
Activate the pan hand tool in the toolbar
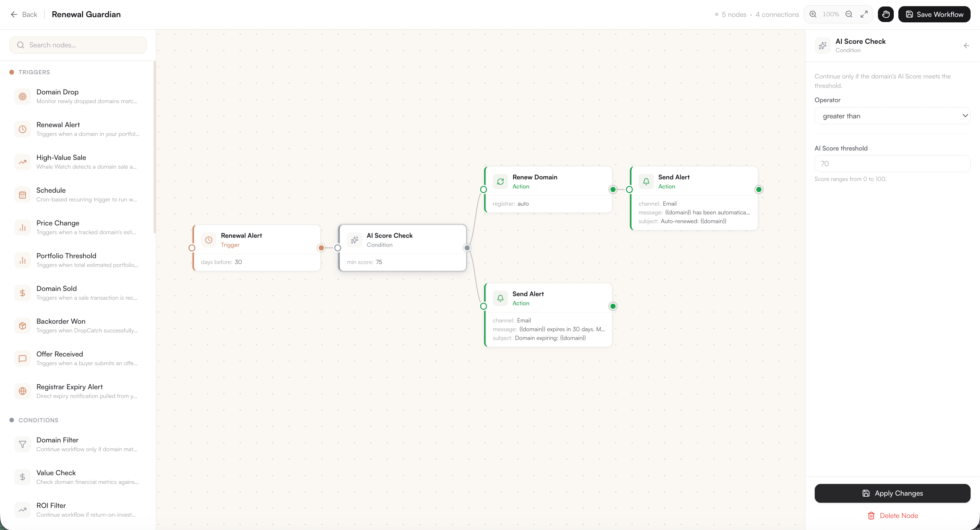[x=886, y=14]
